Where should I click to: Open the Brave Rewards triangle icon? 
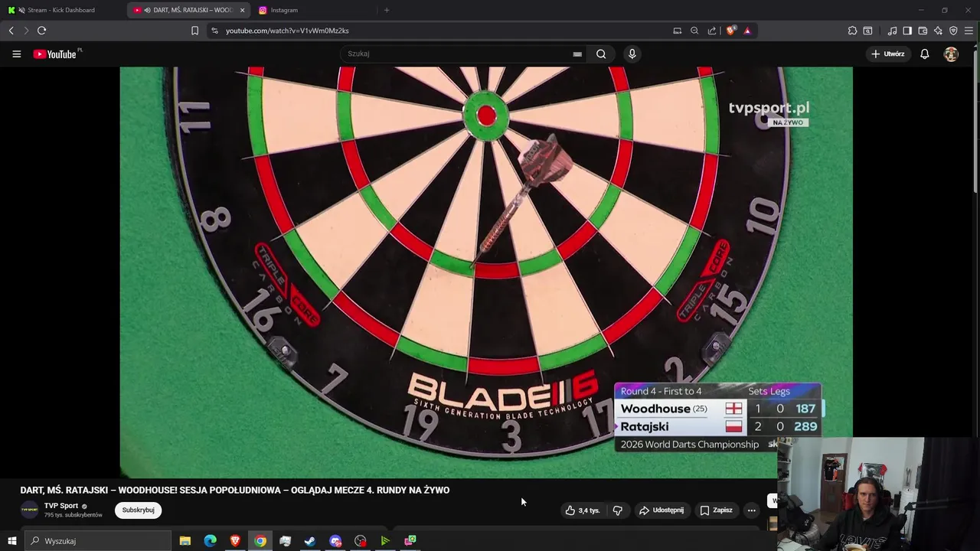747,31
